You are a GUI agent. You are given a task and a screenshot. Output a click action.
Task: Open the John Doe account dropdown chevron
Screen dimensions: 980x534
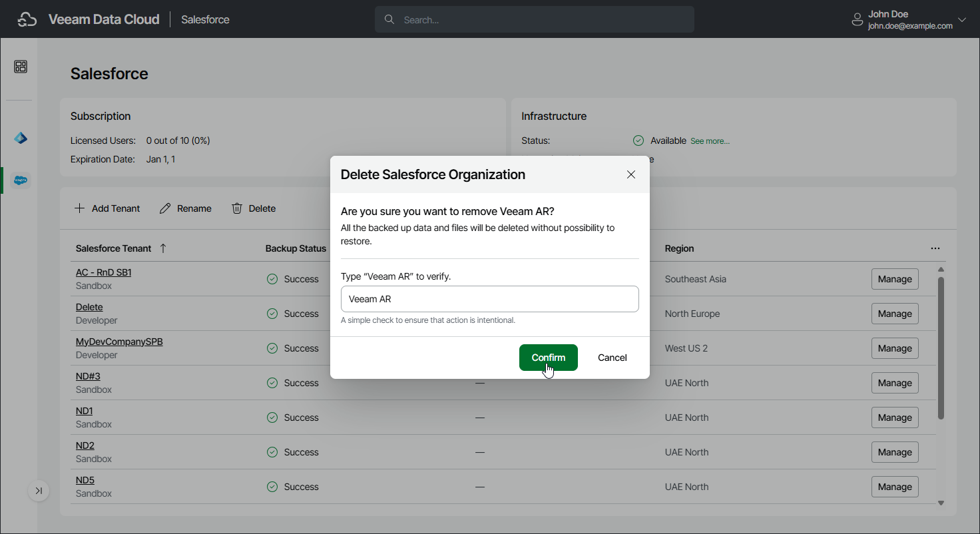(x=962, y=19)
